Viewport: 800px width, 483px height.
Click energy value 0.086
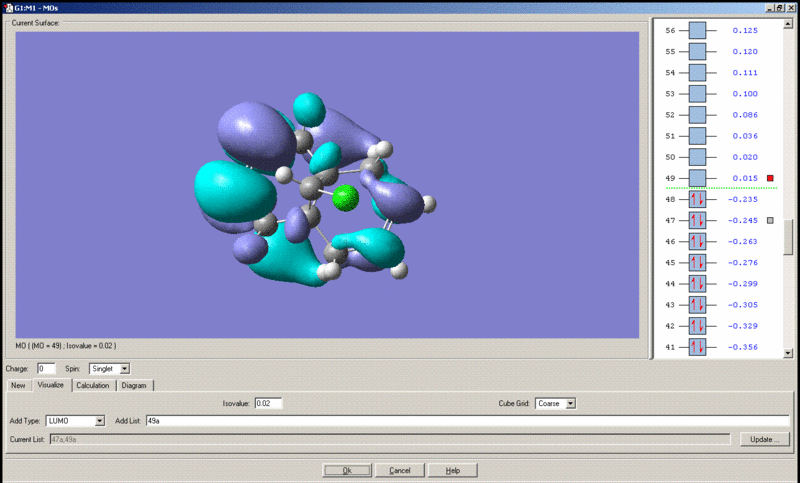point(745,115)
